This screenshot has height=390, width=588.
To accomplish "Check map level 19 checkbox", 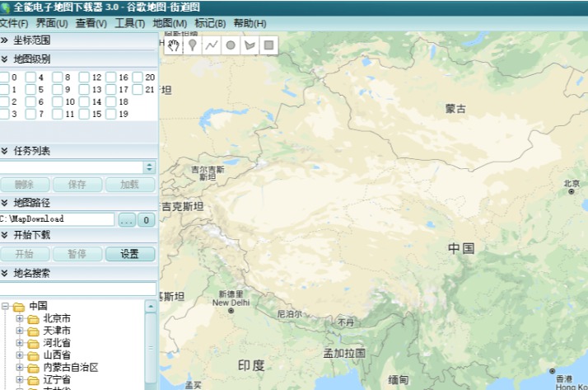I will pyautogui.click(x=110, y=114).
